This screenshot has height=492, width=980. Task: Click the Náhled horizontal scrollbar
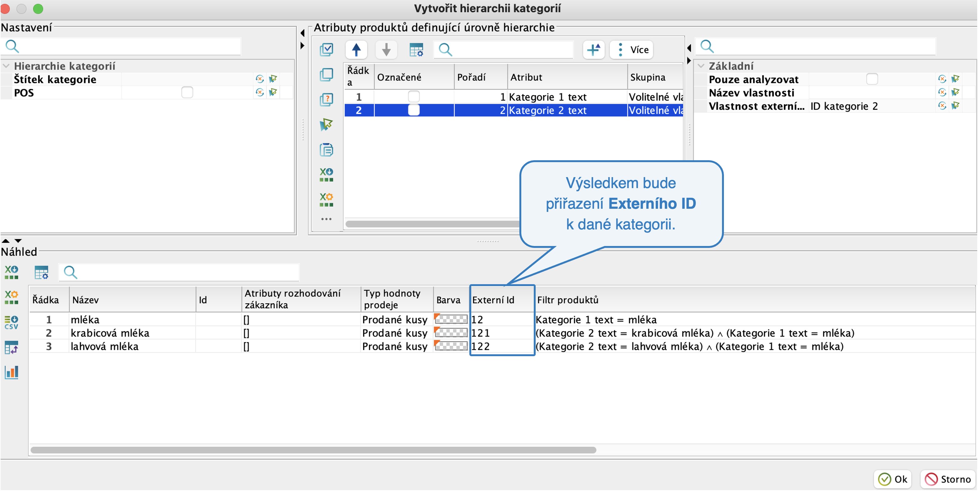tap(313, 450)
